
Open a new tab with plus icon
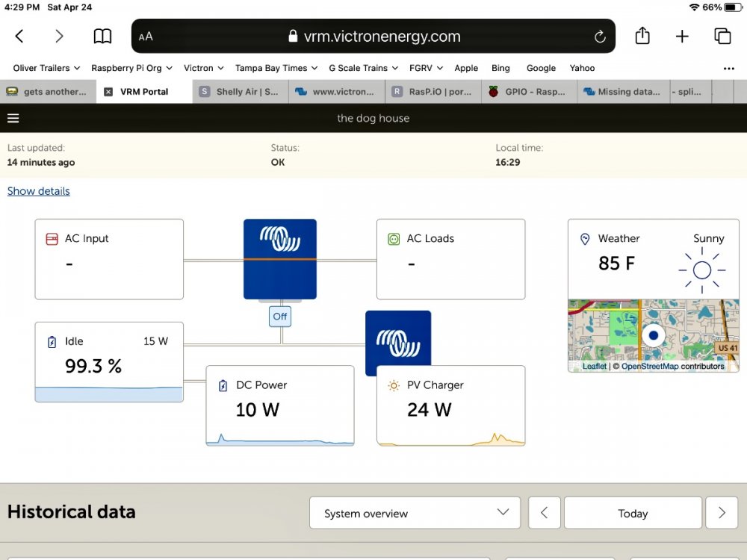pos(682,36)
